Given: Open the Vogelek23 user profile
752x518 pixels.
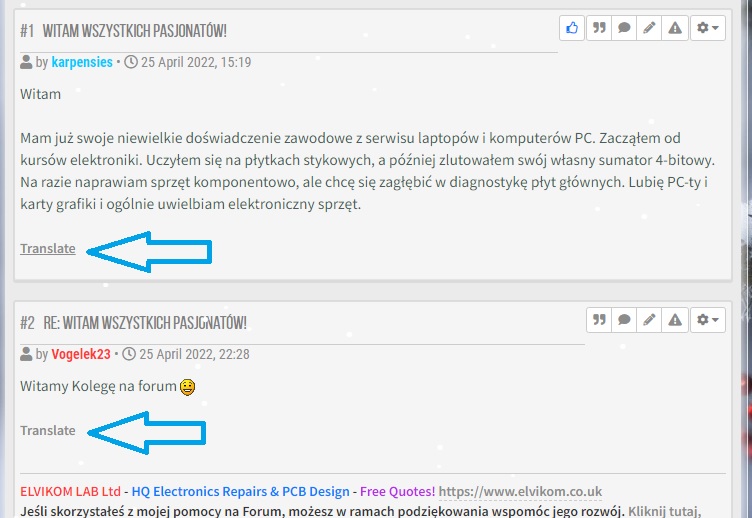Looking at the screenshot, I should click(81, 354).
